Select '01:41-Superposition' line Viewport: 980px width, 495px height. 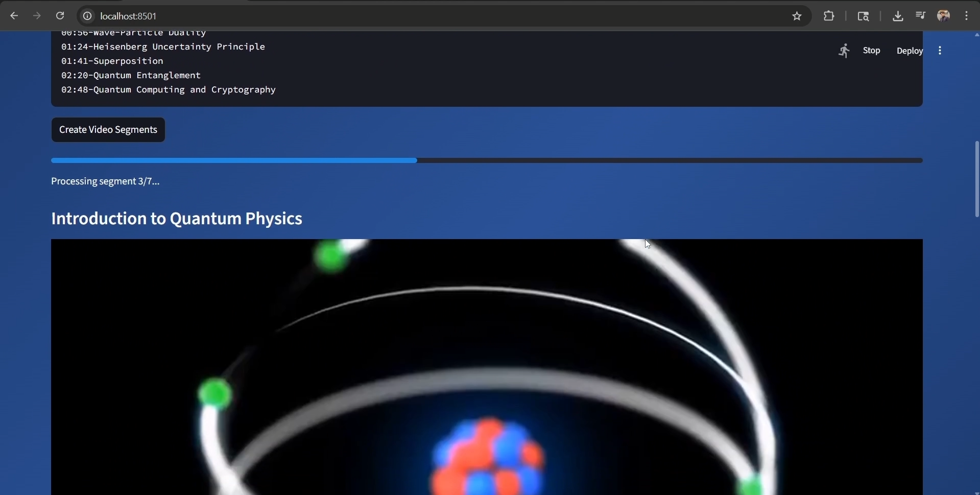(112, 61)
